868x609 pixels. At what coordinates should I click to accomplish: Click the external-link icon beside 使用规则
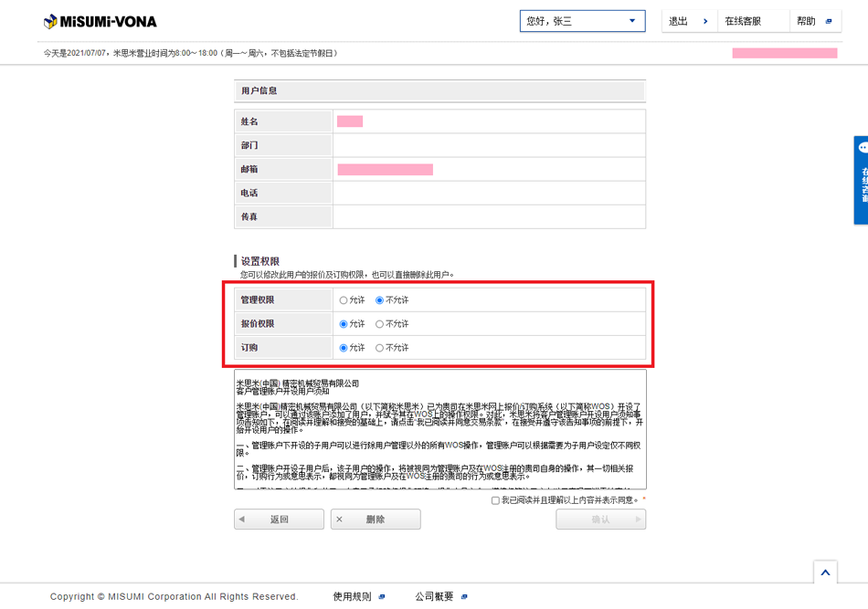pos(382,597)
